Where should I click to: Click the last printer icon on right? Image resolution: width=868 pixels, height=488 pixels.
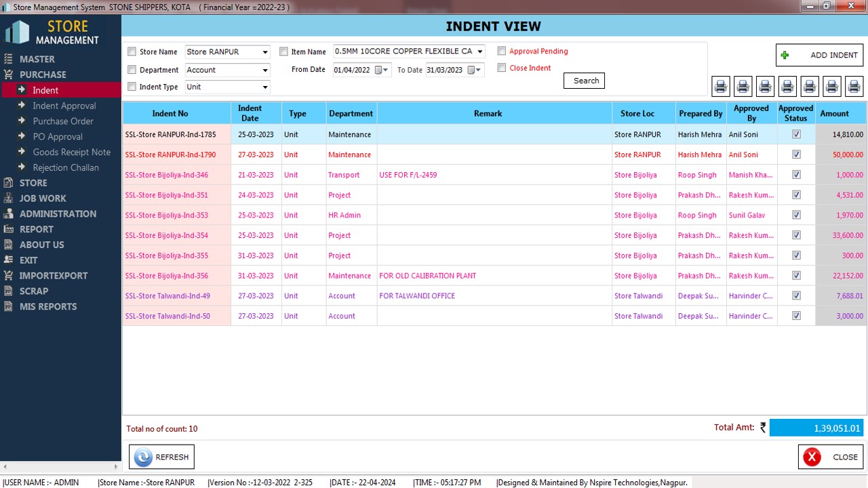click(854, 86)
